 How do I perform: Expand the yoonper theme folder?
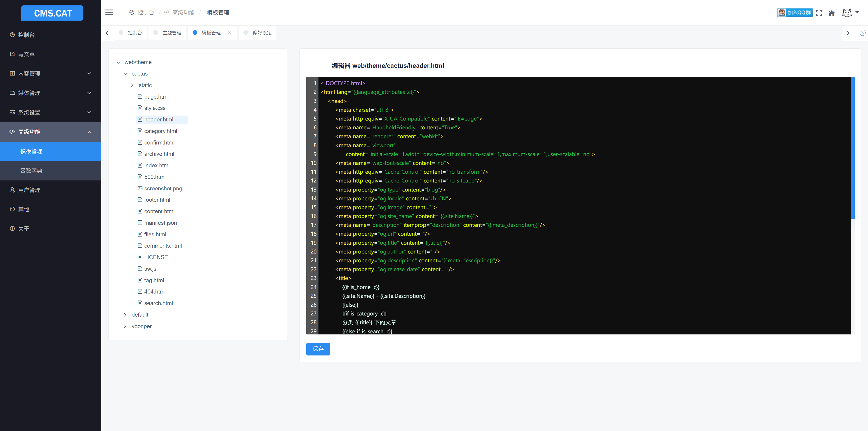point(125,326)
